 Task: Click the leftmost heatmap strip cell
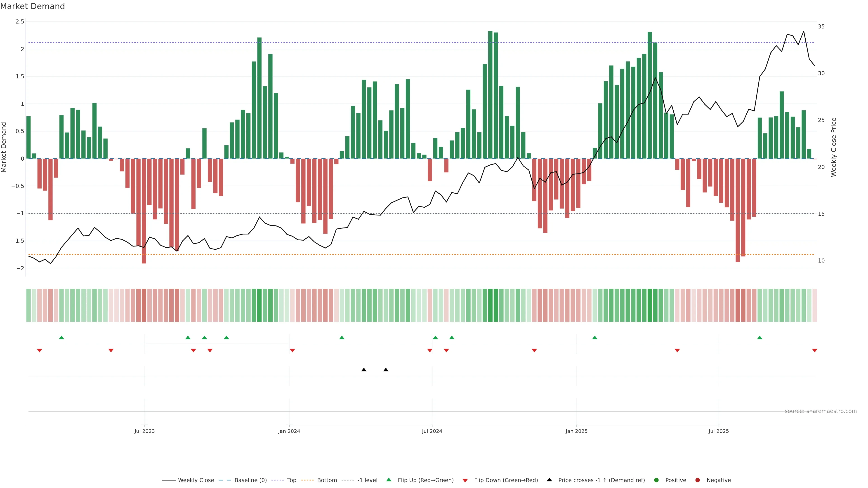28,305
